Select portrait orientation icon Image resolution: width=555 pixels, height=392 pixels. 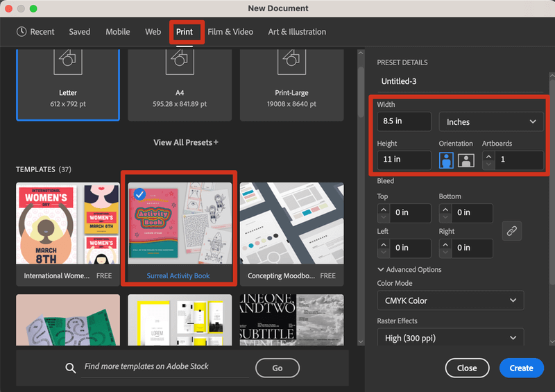click(x=447, y=160)
